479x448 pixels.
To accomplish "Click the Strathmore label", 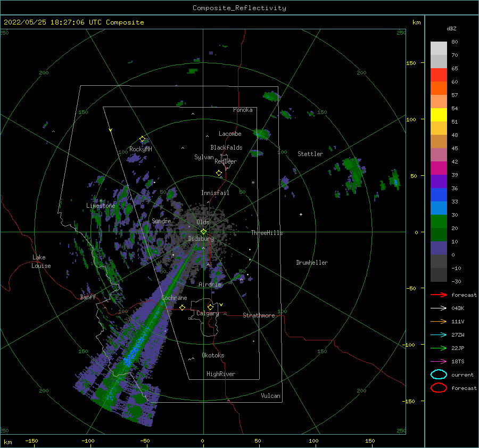I will 259,315.
